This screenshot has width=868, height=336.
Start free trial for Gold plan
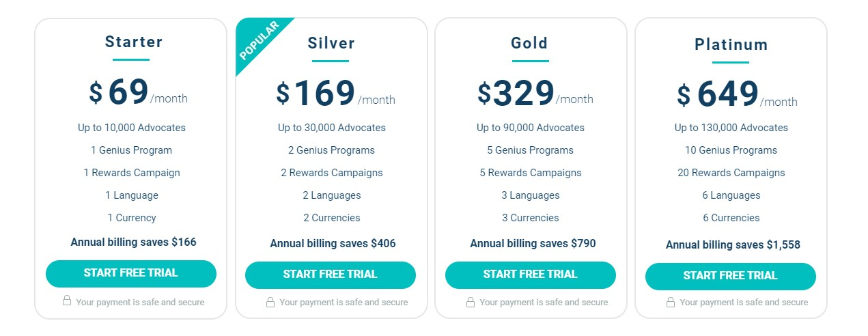coord(531,275)
